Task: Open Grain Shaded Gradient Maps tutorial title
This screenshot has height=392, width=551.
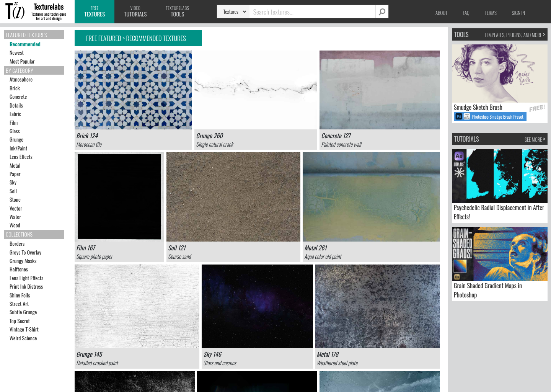Action: [x=488, y=290]
